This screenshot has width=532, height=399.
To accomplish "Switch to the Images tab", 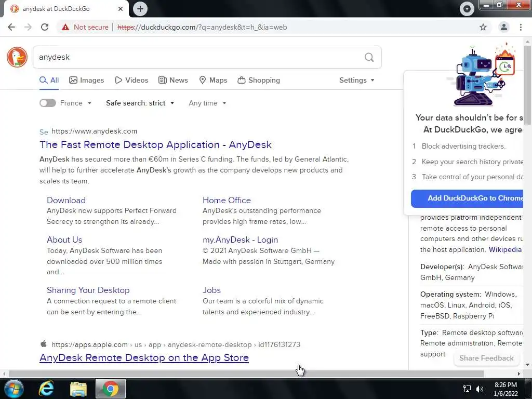I will (87, 80).
